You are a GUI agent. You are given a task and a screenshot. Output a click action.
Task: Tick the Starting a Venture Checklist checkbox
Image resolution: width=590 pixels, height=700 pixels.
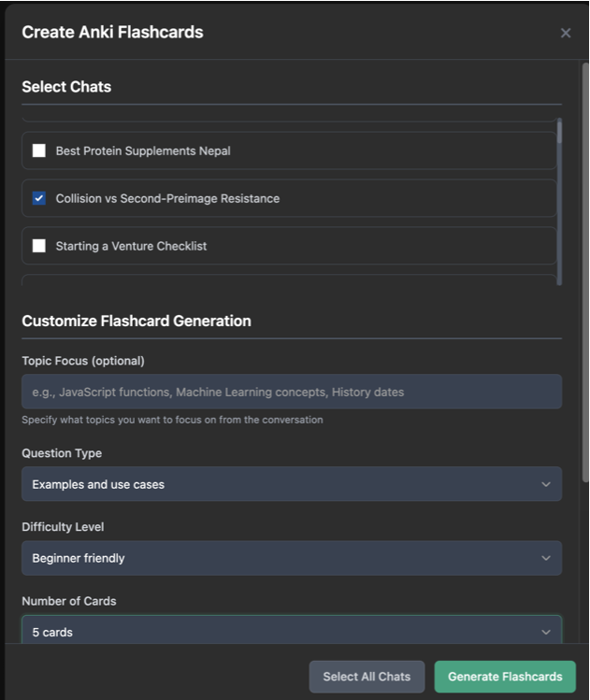tap(39, 246)
